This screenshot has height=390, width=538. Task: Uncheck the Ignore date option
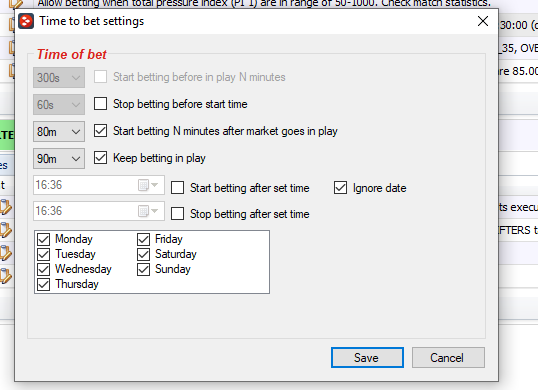(340, 188)
